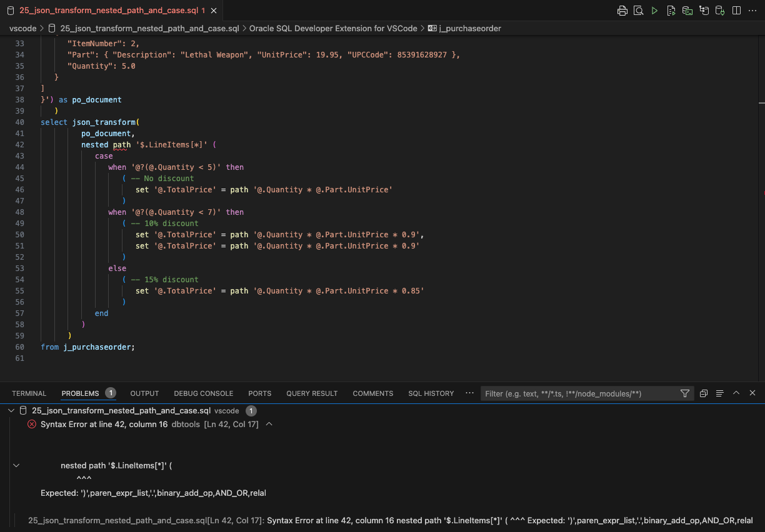765x532 pixels.
Task: Click the database connection plug icon
Action: point(720,11)
